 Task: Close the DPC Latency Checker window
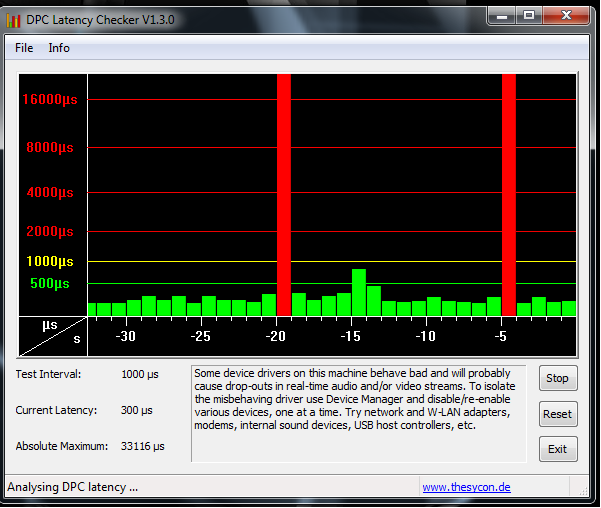click(x=566, y=16)
